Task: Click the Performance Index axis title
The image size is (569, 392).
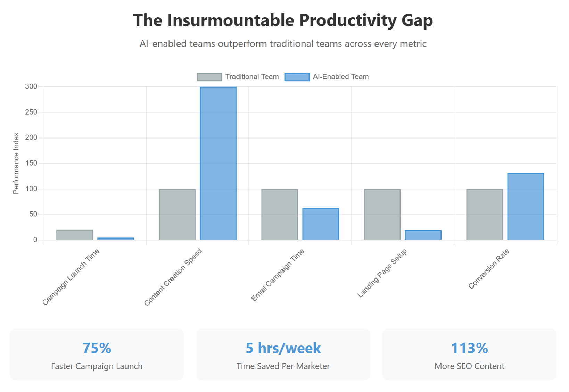Action: (x=16, y=163)
